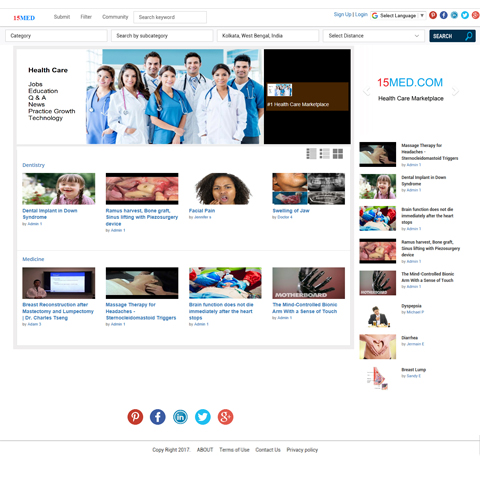The image size is (480, 480).
Task: Click Jobs in Health Care banner
Action: [x=35, y=84]
